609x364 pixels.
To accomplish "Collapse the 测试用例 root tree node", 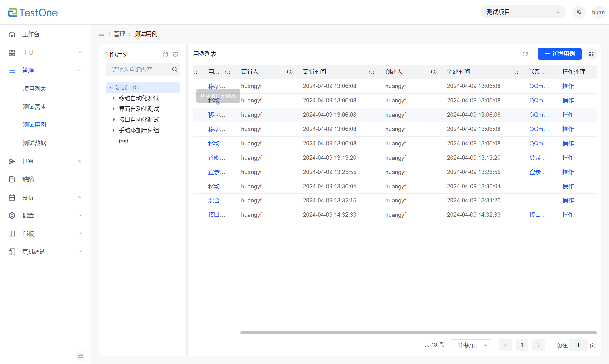I will click(x=110, y=88).
